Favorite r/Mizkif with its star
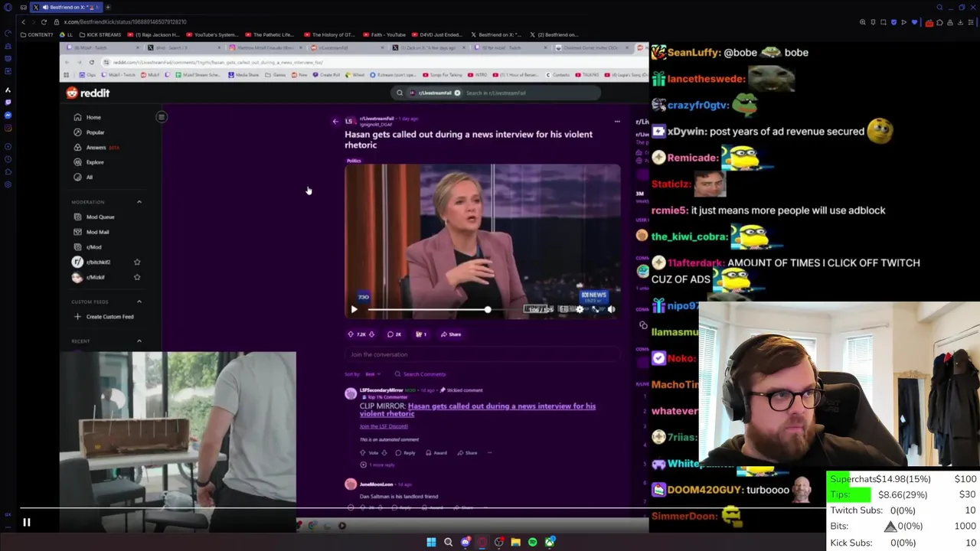The image size is (980, 551). tap(137, 277)
